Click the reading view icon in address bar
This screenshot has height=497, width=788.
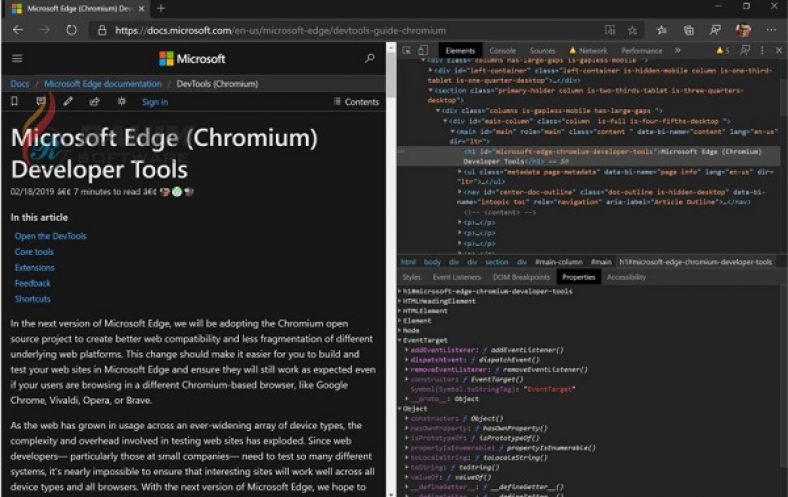click(x=610, y=30)
